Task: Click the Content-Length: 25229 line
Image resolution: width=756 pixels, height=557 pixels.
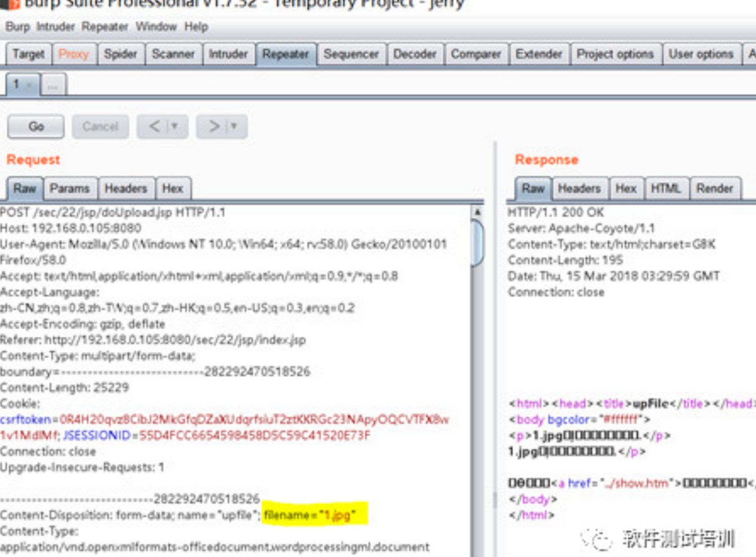Action: click(x=65, y=388)
